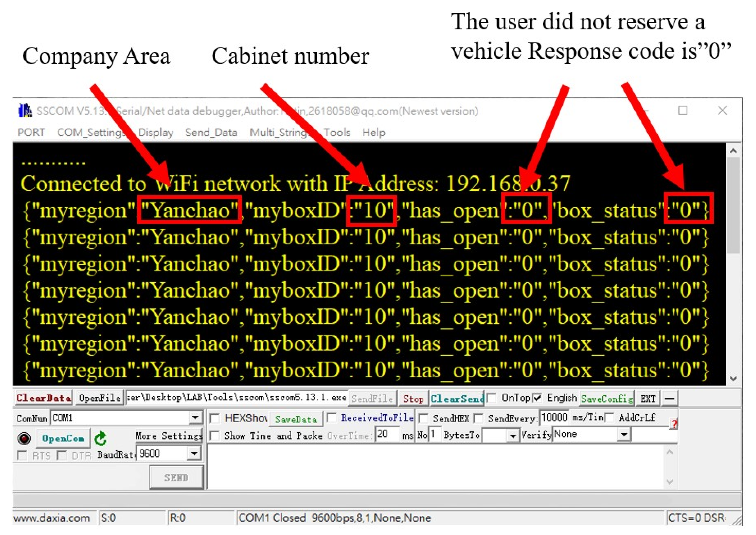Maximize the SSCOM window

coord(683,110)
